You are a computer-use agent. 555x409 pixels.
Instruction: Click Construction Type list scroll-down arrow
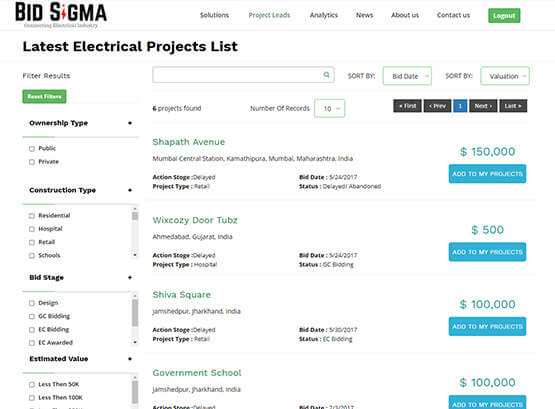[x=135, y=255]
